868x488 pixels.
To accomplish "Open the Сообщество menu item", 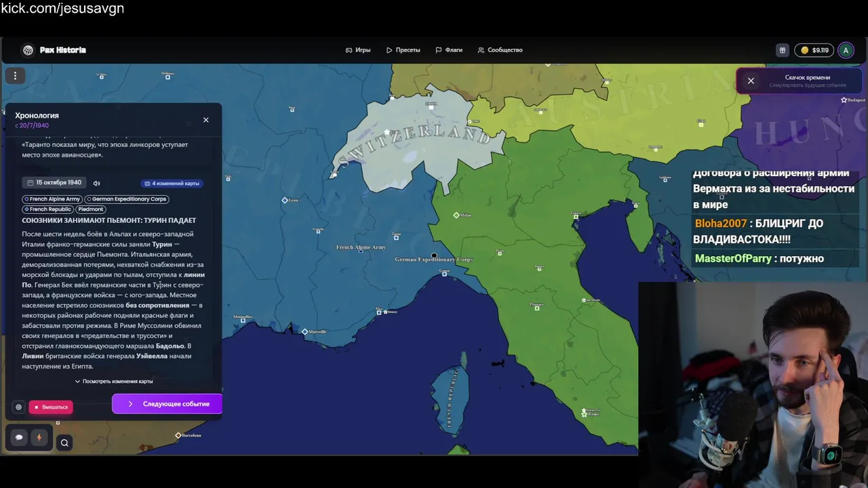I will tap(500, 50).
